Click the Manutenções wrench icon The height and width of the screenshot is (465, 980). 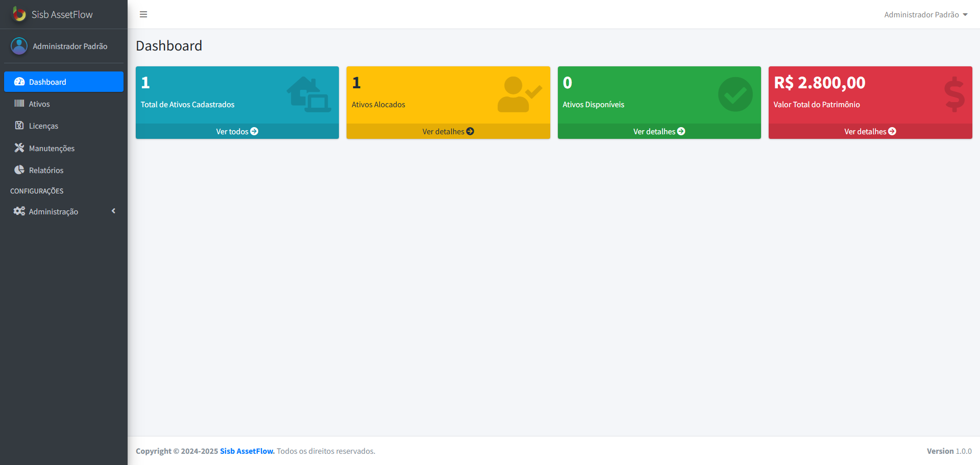click(x=19, y=148)
